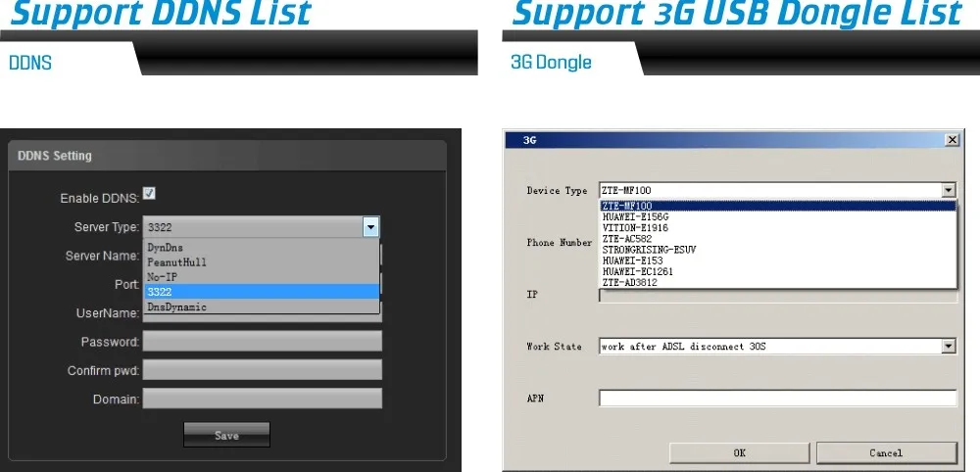
Task: Click the APN input field
Action: [x=777, y=398]
